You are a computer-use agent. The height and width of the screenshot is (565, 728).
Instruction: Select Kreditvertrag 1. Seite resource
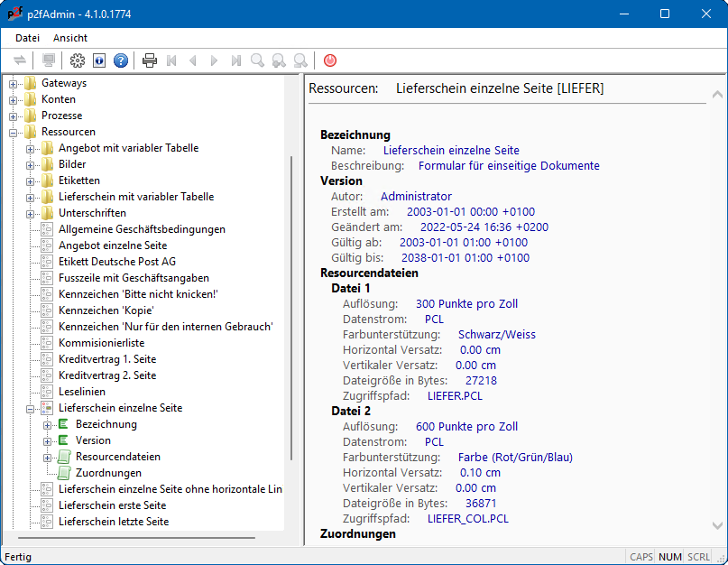point(107,359)
